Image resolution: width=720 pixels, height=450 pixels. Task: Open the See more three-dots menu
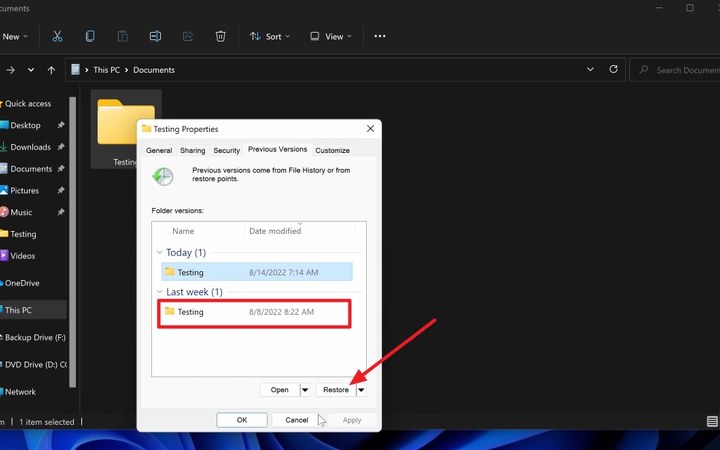coord(380,36)
